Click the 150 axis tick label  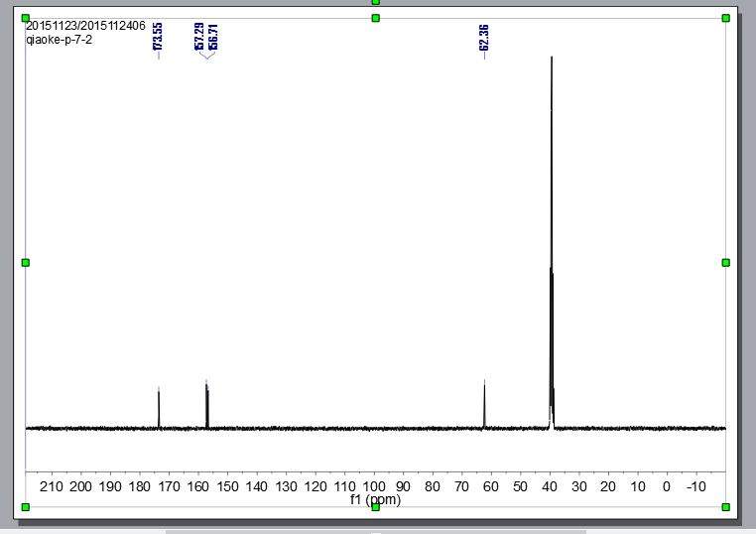click(x=227, y=486)
